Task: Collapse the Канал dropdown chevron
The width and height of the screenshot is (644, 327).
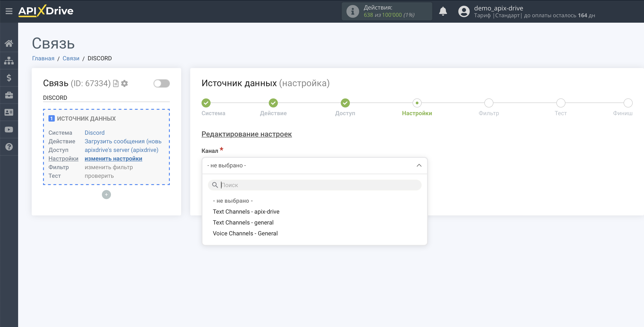Action: coord(419,166)
